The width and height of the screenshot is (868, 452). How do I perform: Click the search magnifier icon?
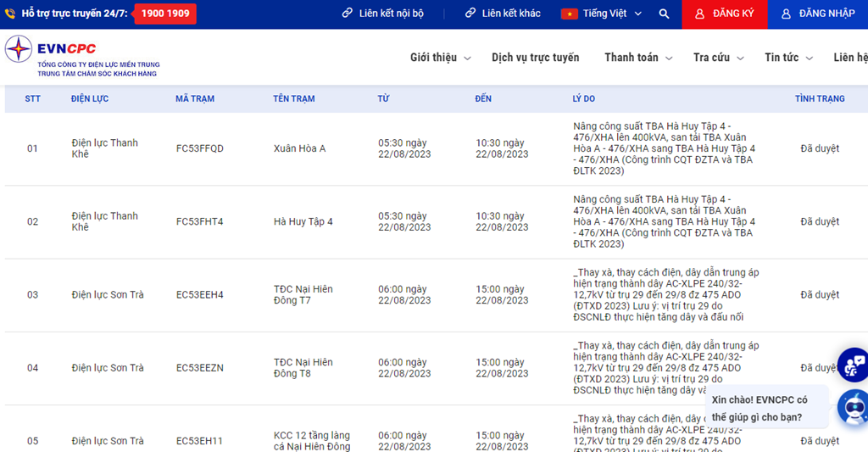click(664, 14)
